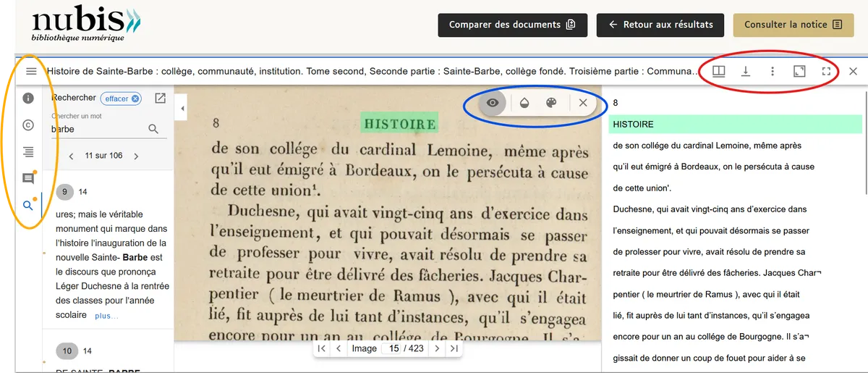Jump to the last image
Image resolution: width=868 pixels, height=373 pixels.
tap(454, 348)
